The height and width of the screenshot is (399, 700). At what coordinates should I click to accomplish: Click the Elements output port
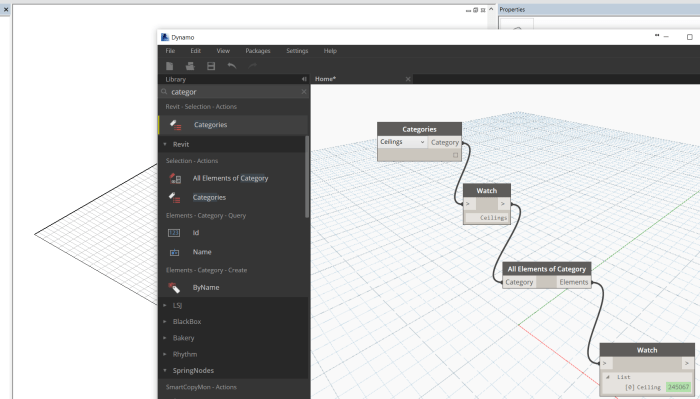point(574,282)
